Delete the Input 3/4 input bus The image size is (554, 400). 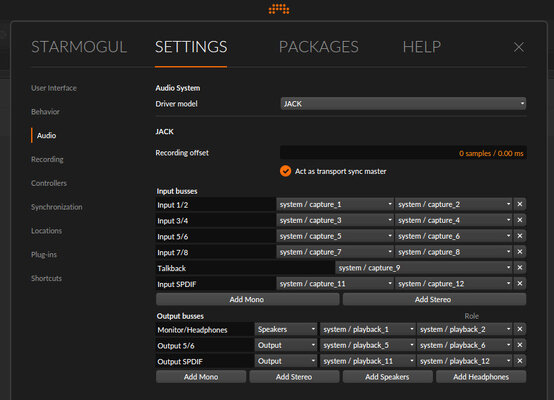click(x=520, y=220)
